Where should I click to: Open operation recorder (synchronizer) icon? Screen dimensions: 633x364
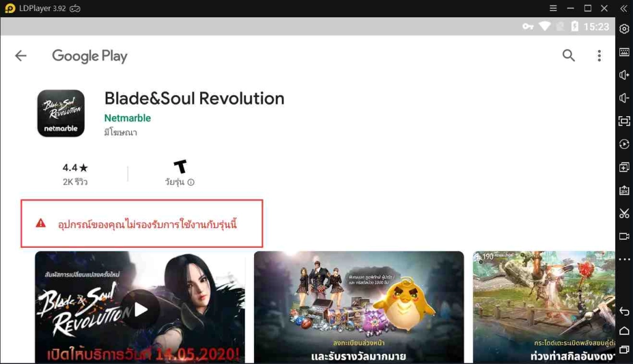[624, 144]
